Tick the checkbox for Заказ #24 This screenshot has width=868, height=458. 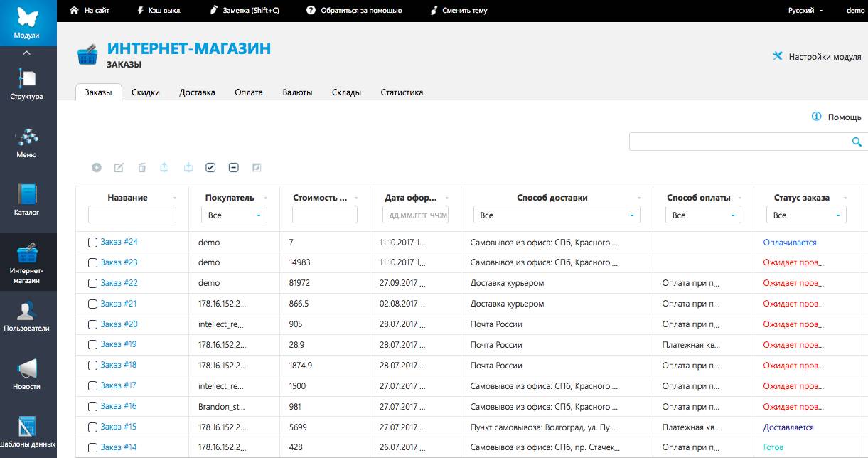pos(92,243)
